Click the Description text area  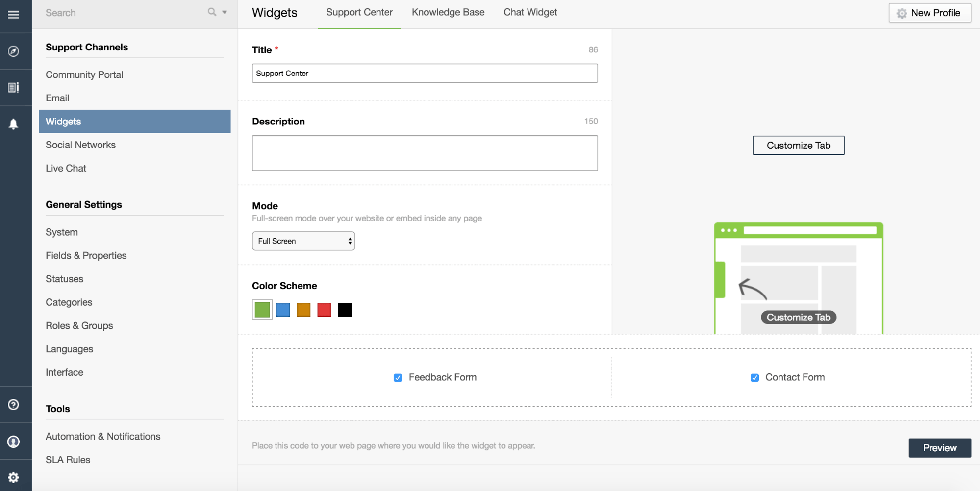(425, 153)
